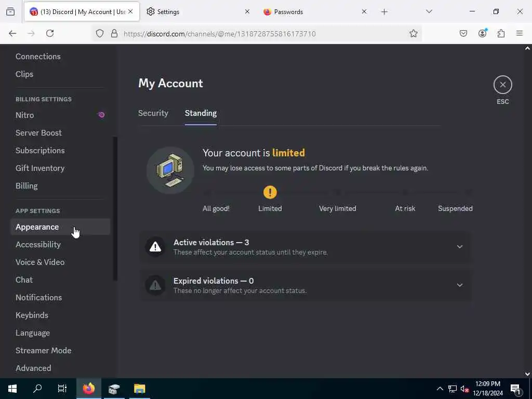Switch to the Security tab
This screenshot has height=399, width=532.
(153, 113)
